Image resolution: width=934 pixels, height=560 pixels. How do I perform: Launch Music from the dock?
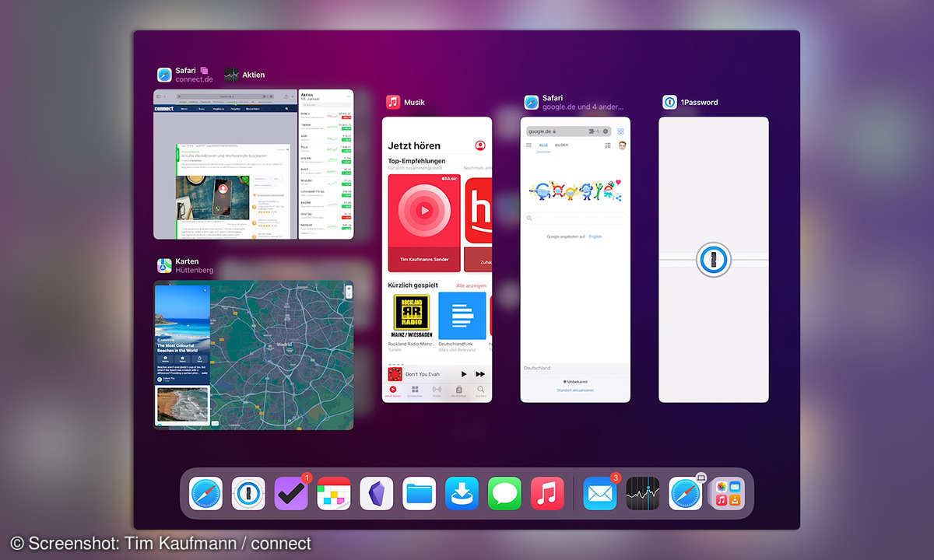pos(547,494)
